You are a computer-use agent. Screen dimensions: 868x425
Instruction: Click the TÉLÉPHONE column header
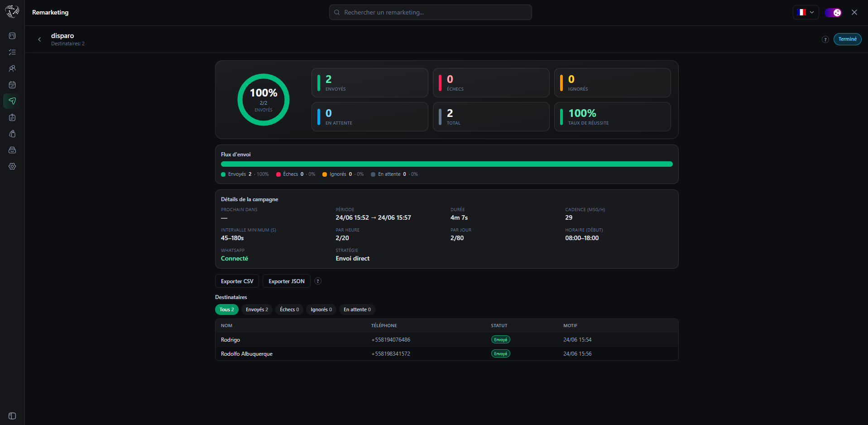[384, 326]
